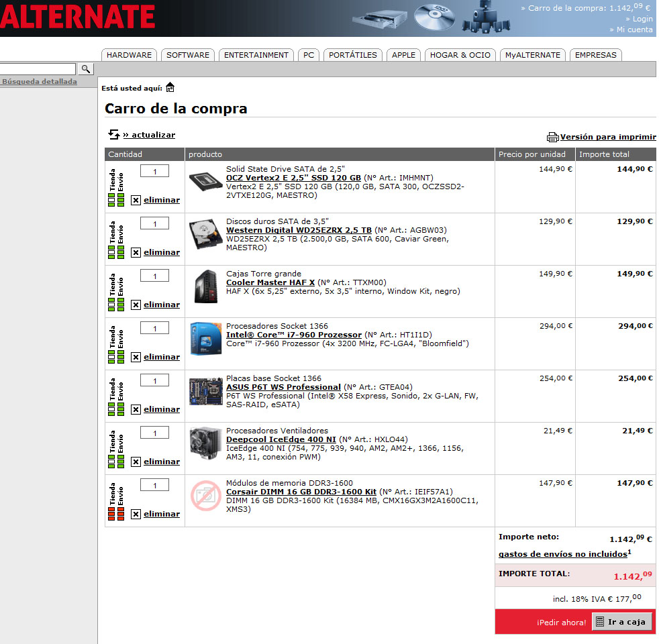The height and width of the screenshot is (644, 659).
Task: Click the X icon for ASUS P6T row
Action: 136,409
